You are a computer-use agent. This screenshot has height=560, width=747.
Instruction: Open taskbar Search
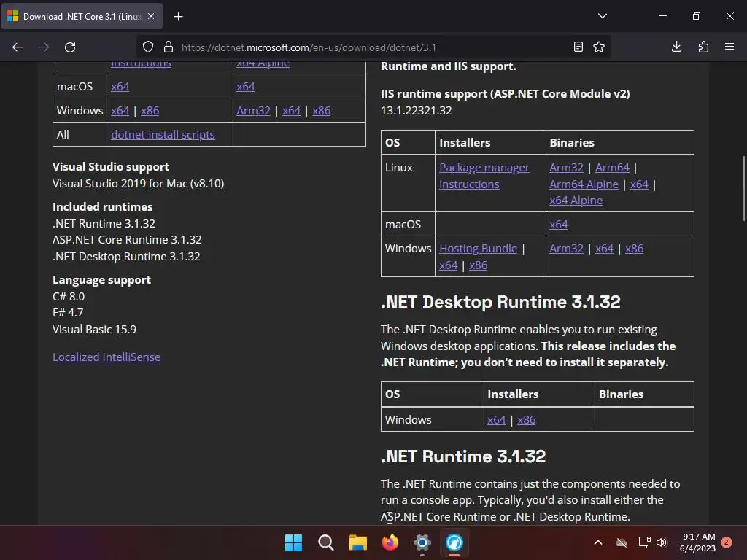tap(326, 542)
